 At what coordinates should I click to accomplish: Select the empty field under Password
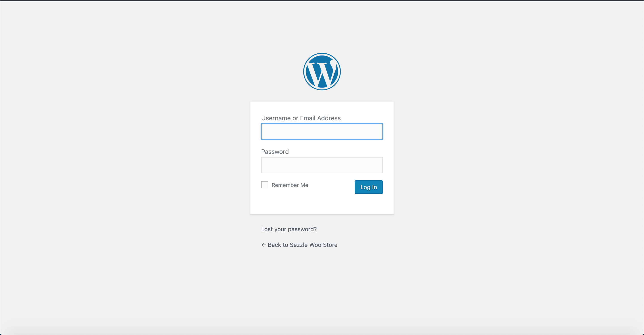(x=322, y=165)
